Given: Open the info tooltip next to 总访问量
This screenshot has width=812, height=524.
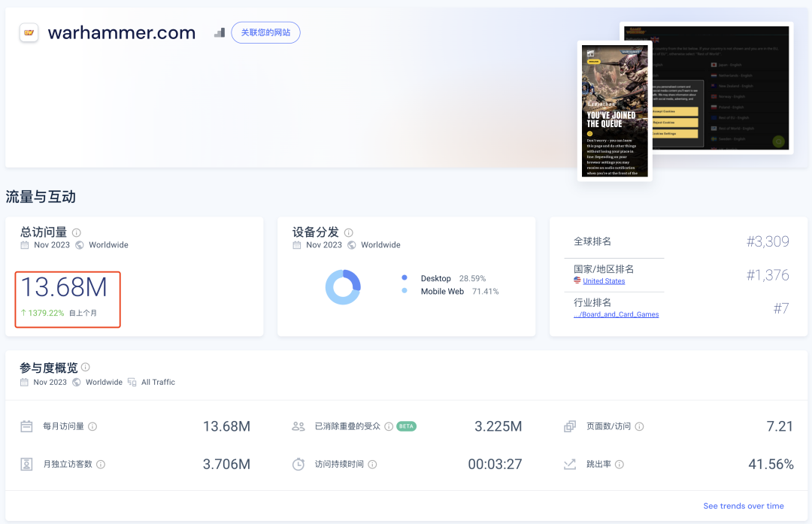Looking at the screenshot, I should tap(77, 232).
